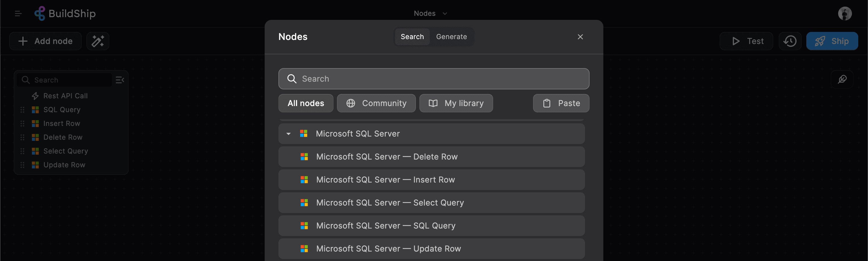Screen dimensions: 868x261
Task: Focus the sidebar Search field
Action: tap(65, 80)
